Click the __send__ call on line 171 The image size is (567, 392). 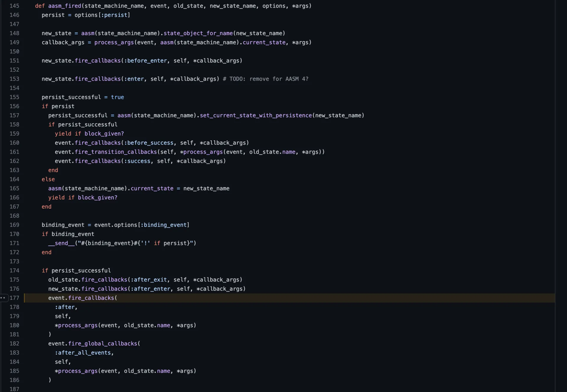[x=61, y=243]
